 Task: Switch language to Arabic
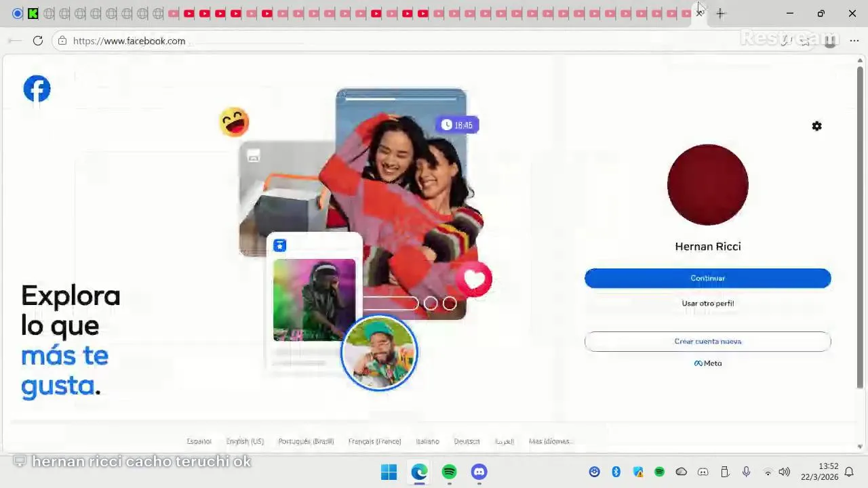tap(504, 441)
